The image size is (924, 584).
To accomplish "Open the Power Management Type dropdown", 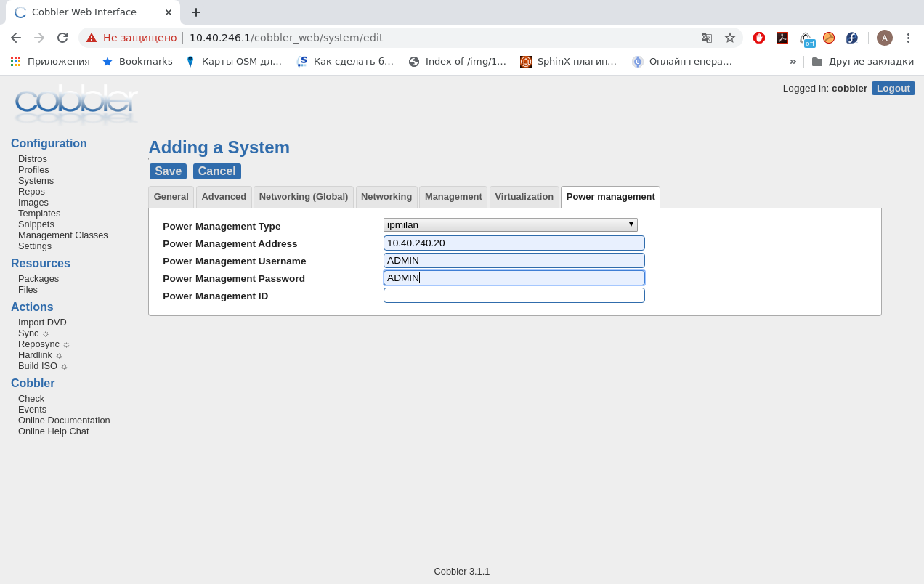I will pyautogui.click(x=510, y=225).
